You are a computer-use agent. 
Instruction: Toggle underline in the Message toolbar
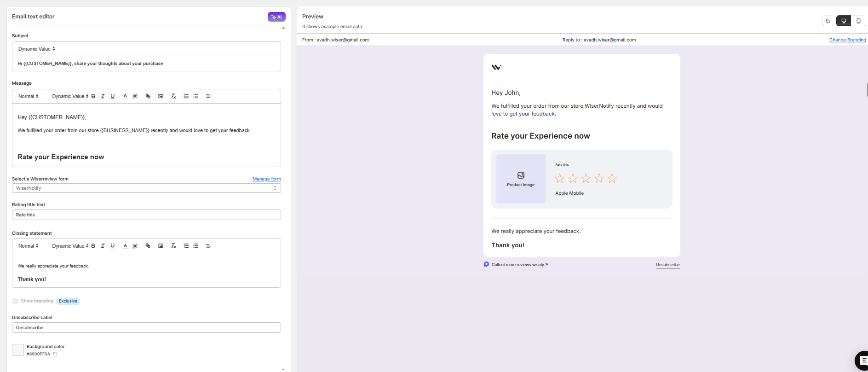[x=112, y=96]
